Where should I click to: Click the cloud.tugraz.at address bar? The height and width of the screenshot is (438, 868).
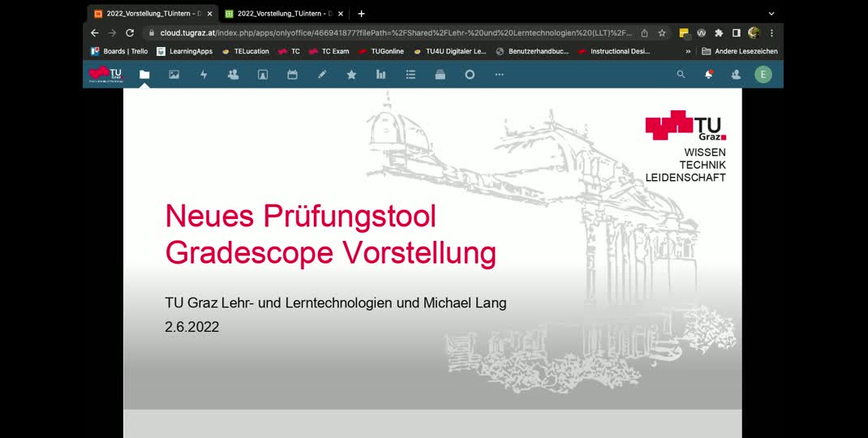click(396, 32)
